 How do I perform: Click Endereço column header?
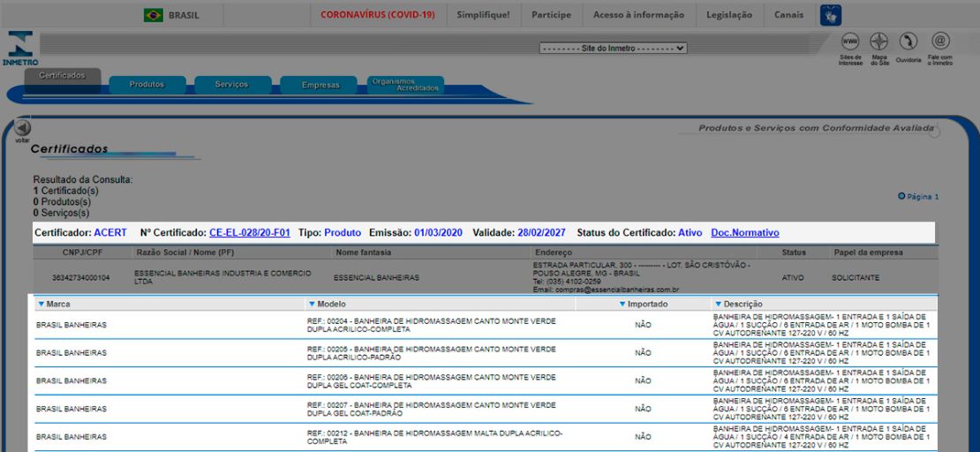point(553,252)
